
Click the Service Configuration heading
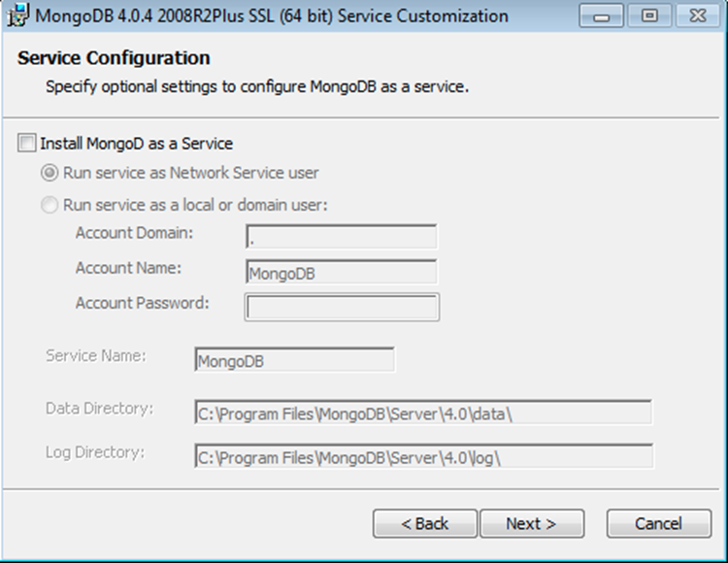[114, 58]
